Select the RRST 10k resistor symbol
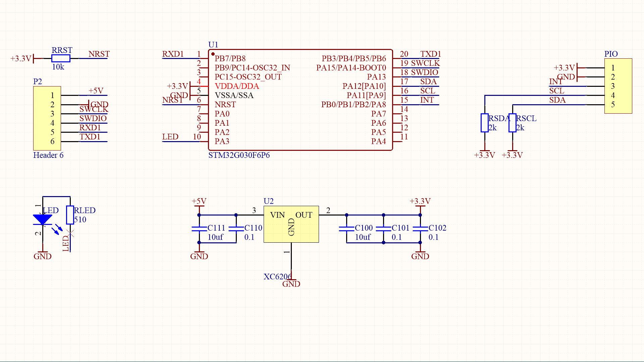 tap(61, 58)
